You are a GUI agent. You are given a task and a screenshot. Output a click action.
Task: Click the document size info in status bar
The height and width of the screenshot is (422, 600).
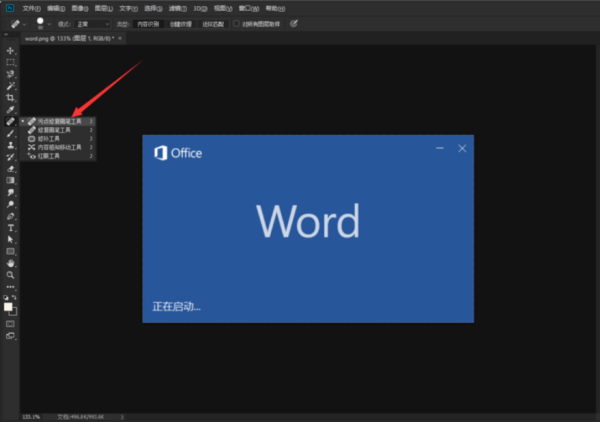[81, 417]
